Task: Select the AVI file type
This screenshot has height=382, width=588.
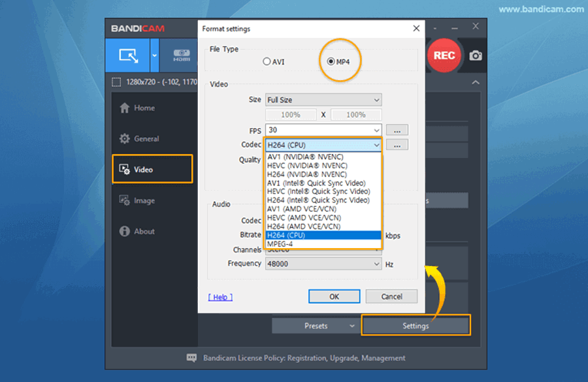Action: point(273,62)
